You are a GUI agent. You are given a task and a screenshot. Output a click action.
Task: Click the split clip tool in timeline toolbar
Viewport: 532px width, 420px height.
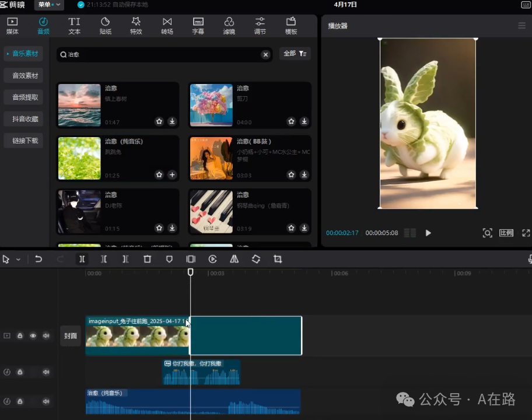point(82,259)
